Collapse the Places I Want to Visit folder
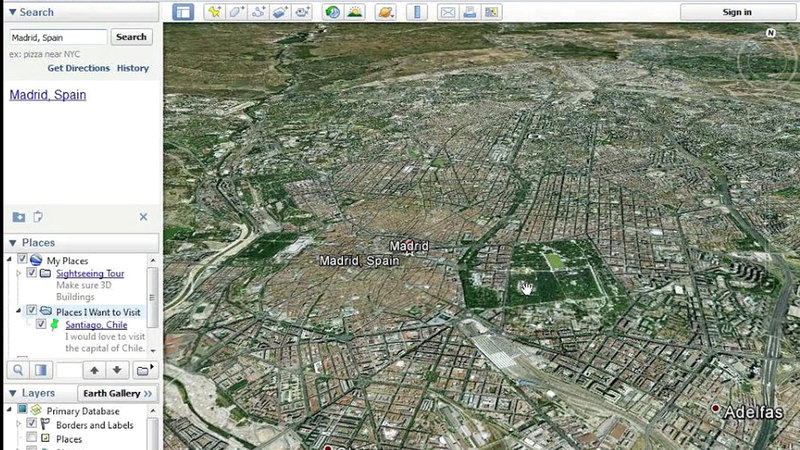This screenshot has height=450, width=800. [19, 311]
